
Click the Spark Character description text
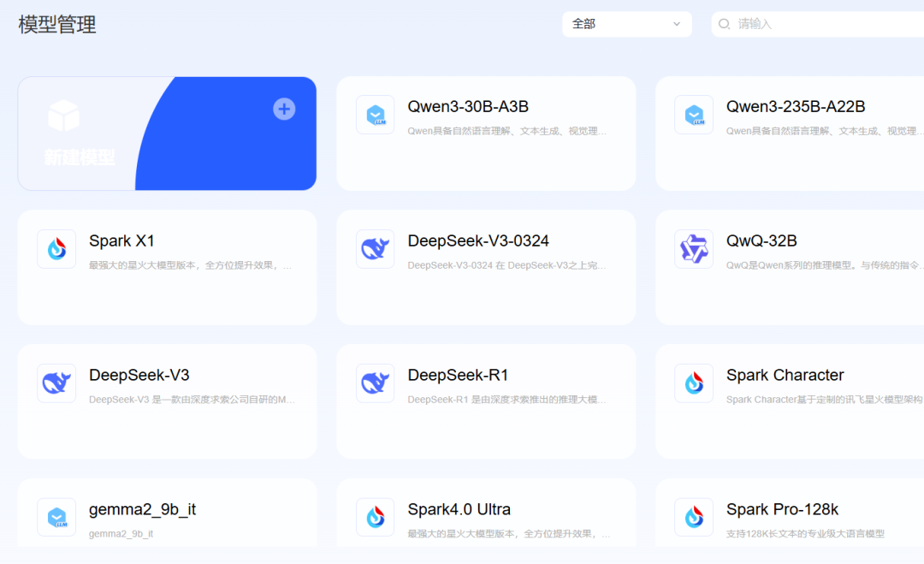coord(825,400)
